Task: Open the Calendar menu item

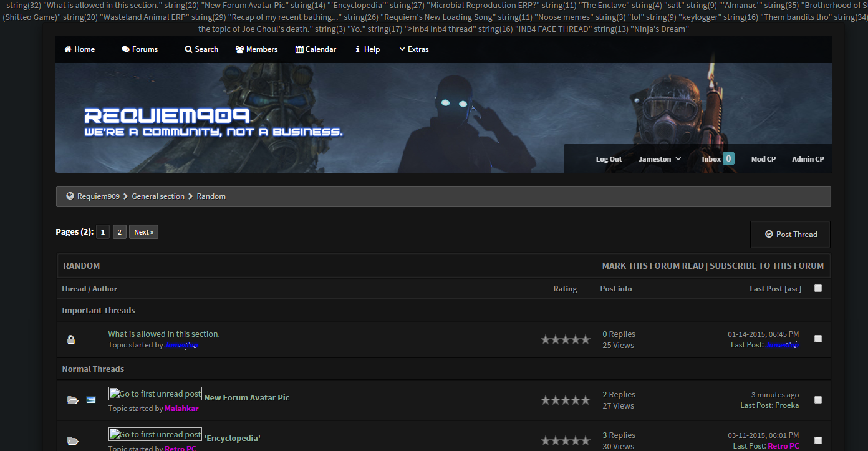Action: (316, 49)
